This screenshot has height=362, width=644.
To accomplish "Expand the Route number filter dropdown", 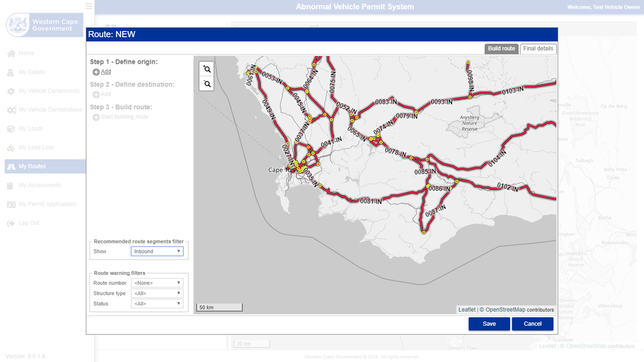I will tap(157, 283).
